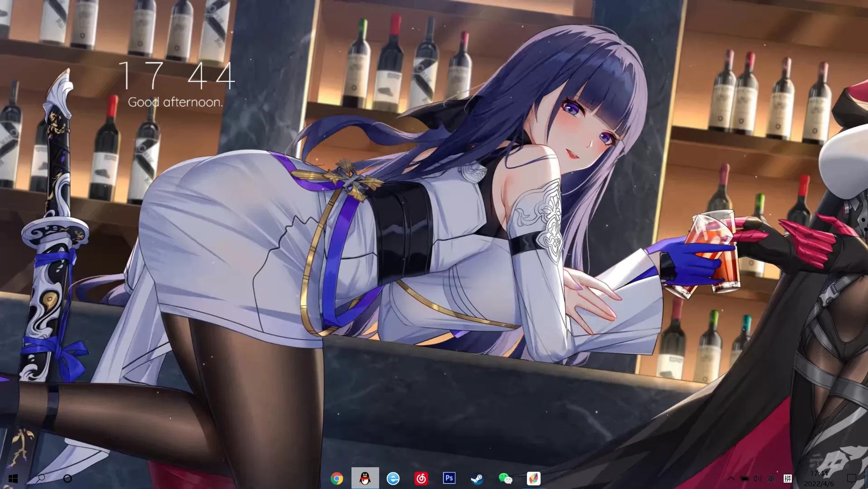The height and width of the screenshot is (489, 868).
Task: Open Internet Explorer from the taskbar
Action: tap(393, 479)
